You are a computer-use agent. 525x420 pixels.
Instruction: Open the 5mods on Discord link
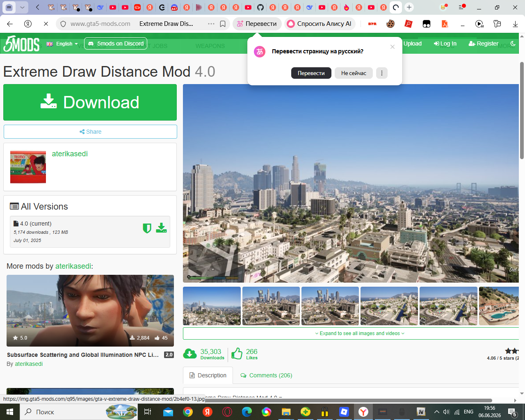pyautogui.click(x=116, y=43)
